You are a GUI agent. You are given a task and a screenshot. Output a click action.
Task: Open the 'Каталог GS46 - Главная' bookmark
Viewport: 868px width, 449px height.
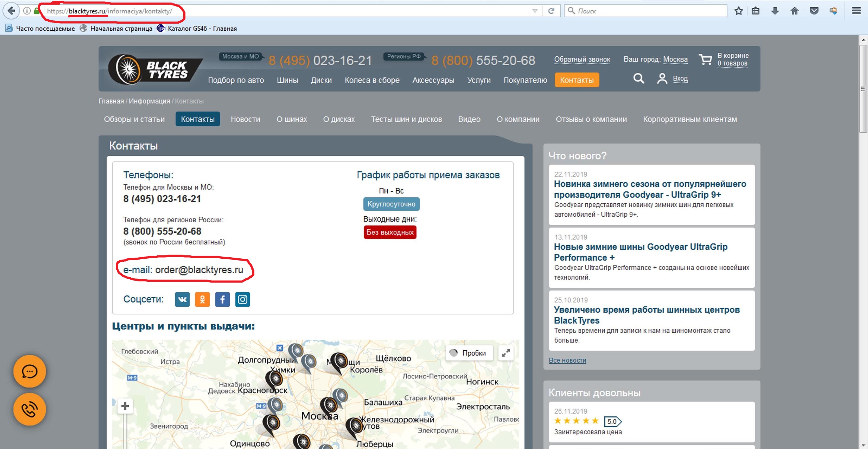point(197,28)
